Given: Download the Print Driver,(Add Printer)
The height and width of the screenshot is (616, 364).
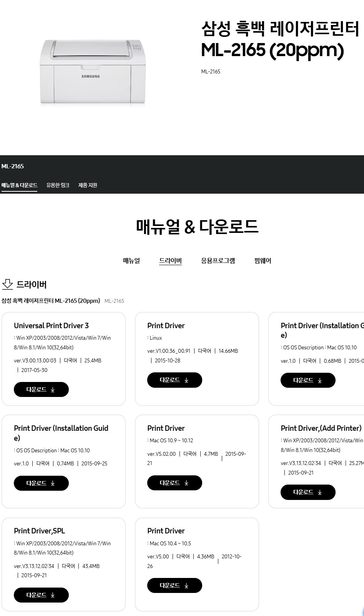Looking at the screenshot, I should click(x=308, y=492).
